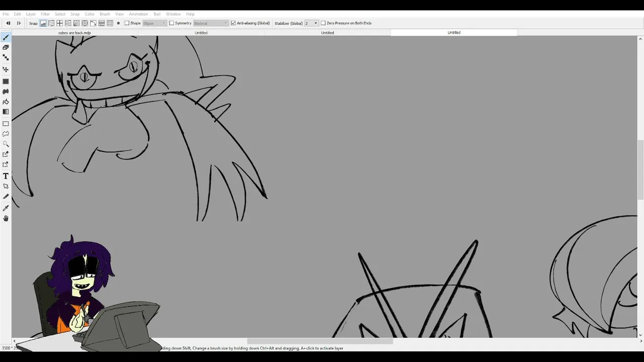
Task: Select the Operation arrow tool
Action: (x=6, y=186)
